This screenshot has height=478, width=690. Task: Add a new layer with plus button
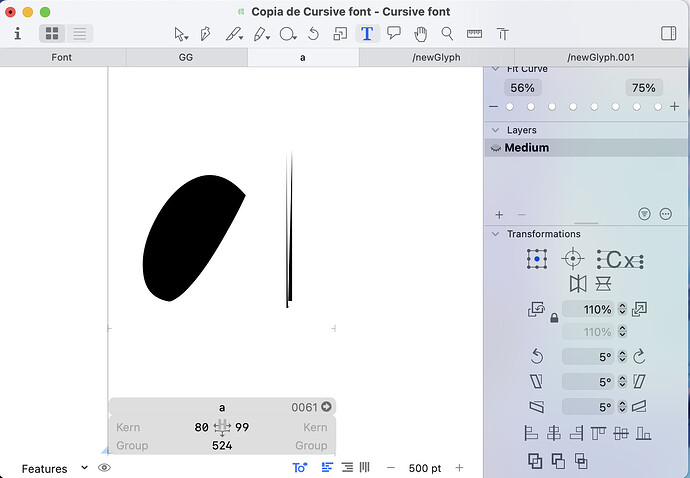(x=499, y=214)
